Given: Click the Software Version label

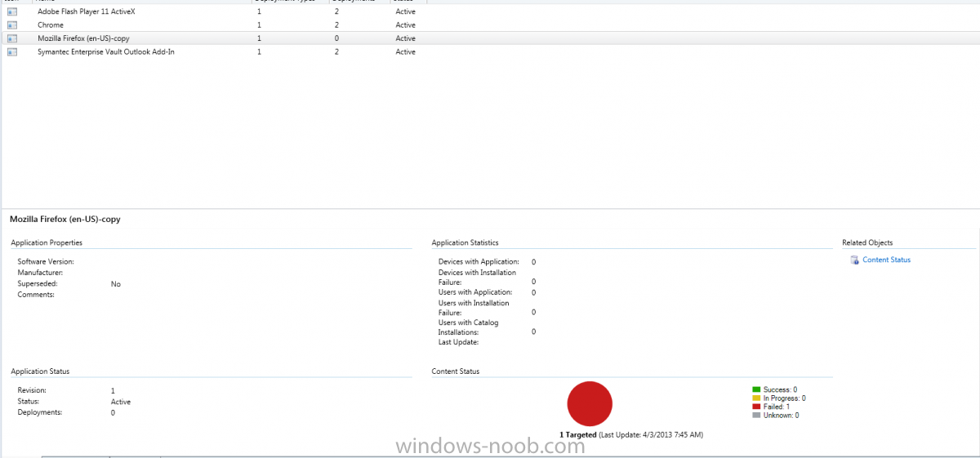Looking at the screenshot, I should click(x=46, y=262).
